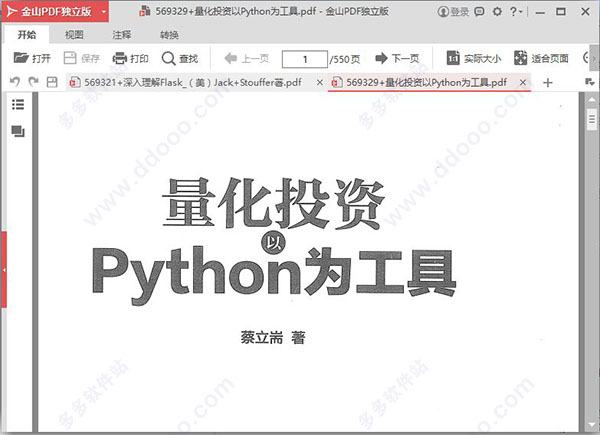Screen dimensions: 600x435
Task: Maximize the 金山PDF window
Action: point(561,11)
